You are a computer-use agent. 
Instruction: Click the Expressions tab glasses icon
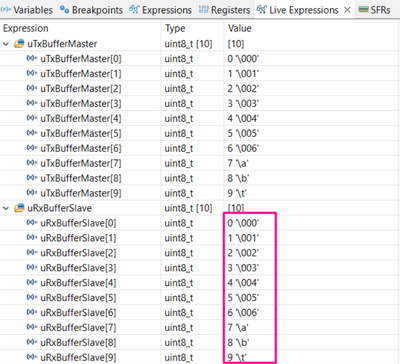coord(134,10)
